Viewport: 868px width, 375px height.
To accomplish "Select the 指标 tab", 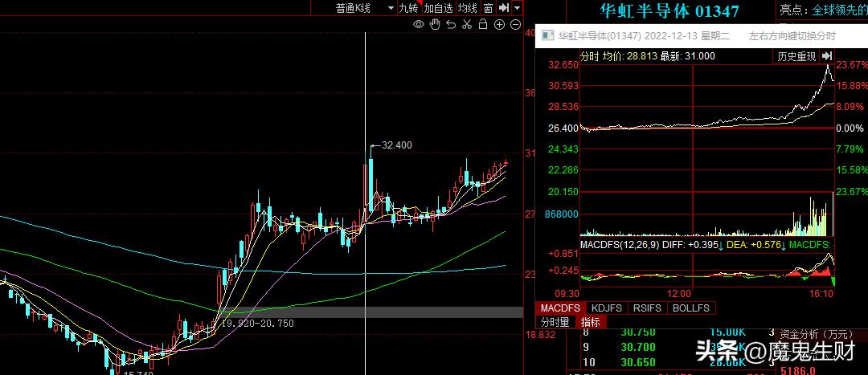I will (x=590, y=322).
